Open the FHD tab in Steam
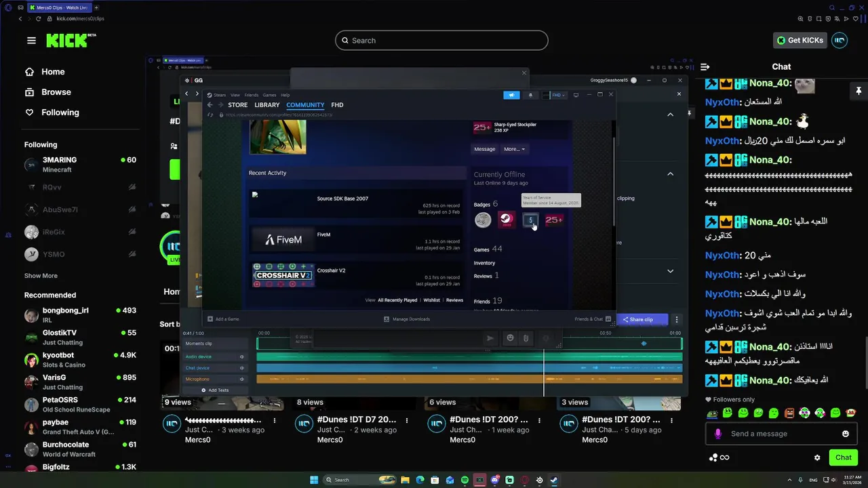868x488 pixels. (x=337, y=105)
